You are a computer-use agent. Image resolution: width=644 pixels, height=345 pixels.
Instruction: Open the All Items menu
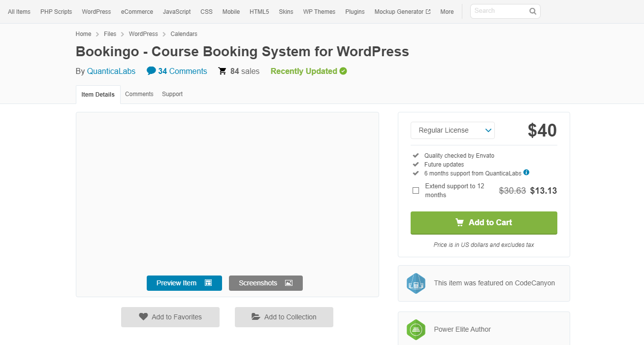pos(19,12)
